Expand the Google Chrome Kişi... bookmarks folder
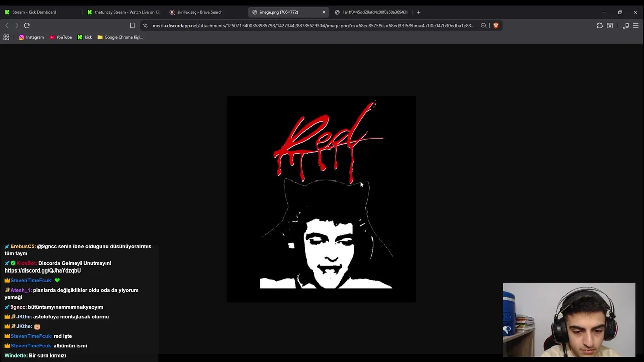 point(120,37)
